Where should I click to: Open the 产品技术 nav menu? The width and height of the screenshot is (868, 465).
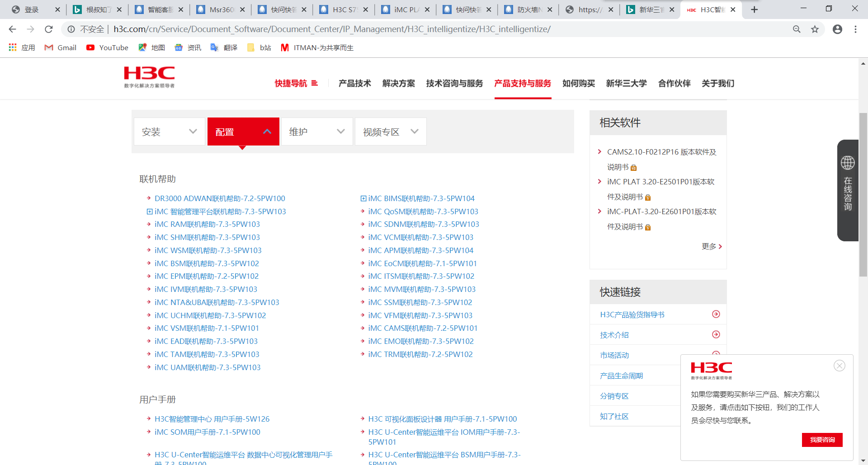tap(355, 83)
